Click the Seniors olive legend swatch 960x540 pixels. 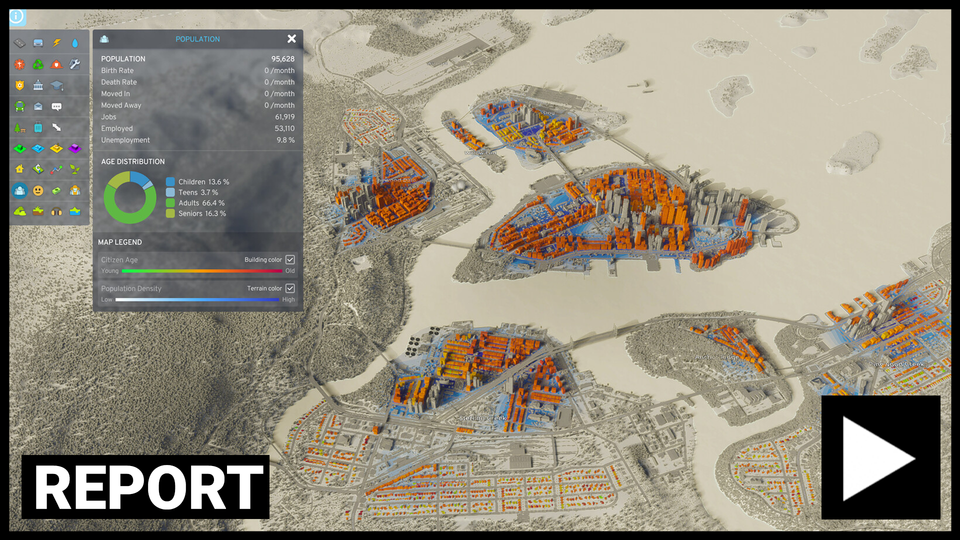point(170,213)
